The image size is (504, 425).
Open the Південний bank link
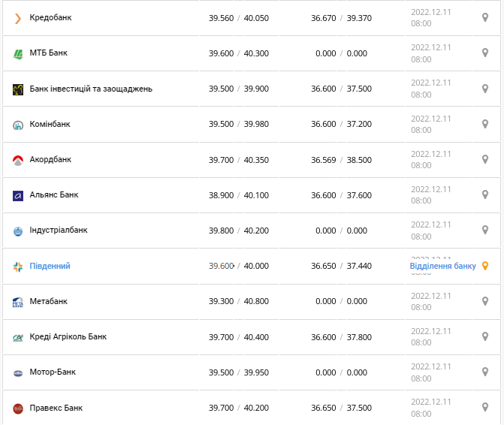[x=50, y=266]
